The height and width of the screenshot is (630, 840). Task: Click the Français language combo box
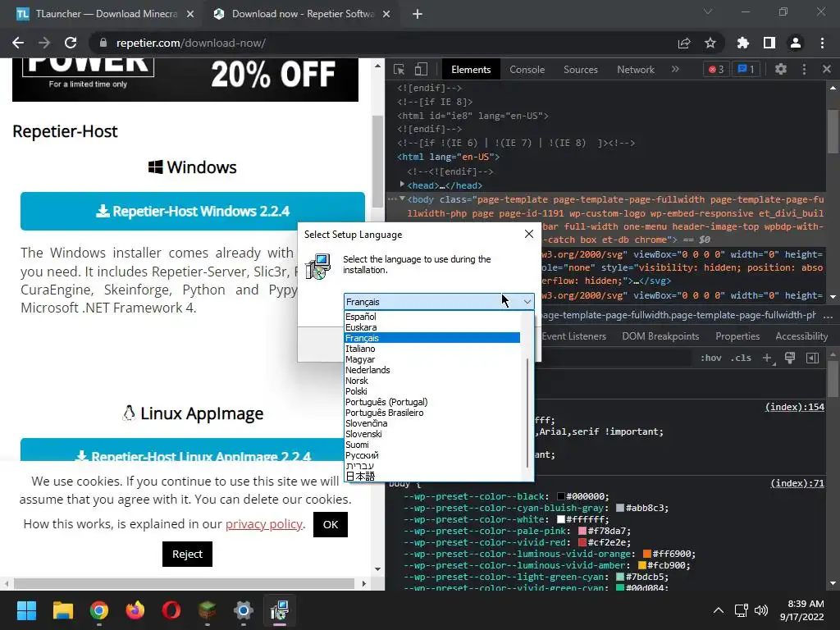point(439,302)
